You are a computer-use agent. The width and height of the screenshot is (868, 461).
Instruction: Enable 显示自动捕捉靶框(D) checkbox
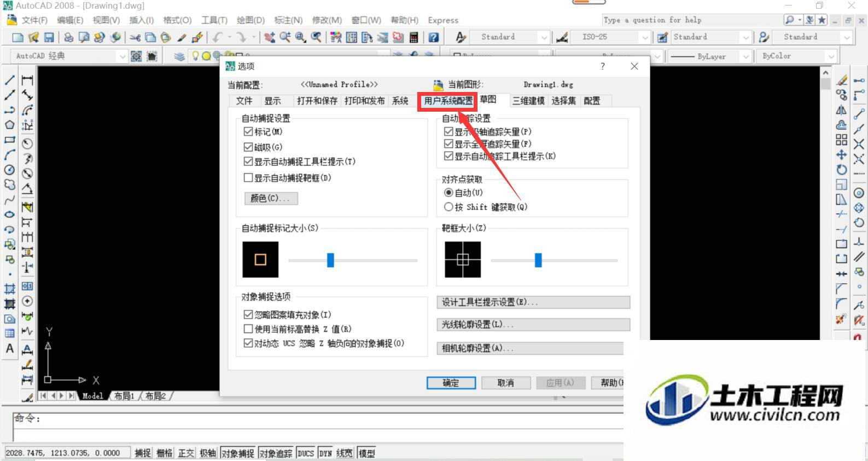pos(248,178)
